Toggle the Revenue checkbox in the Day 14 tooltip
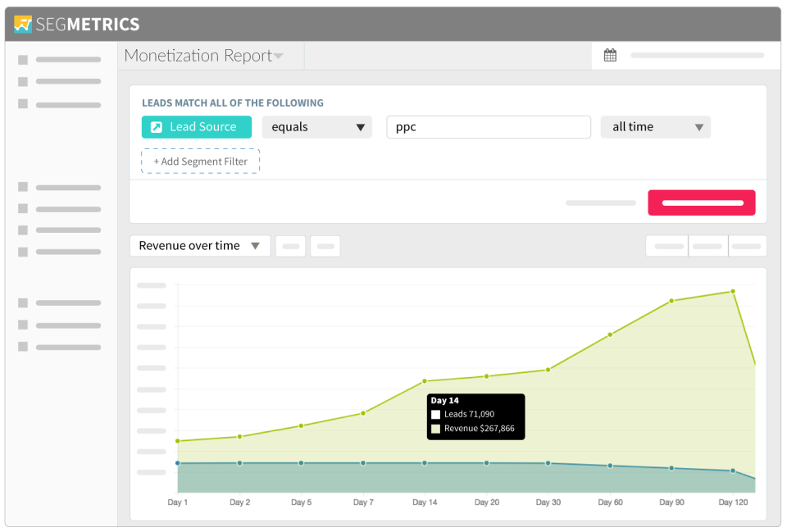This screenshot has height=532, width=787. pos(435,429)
